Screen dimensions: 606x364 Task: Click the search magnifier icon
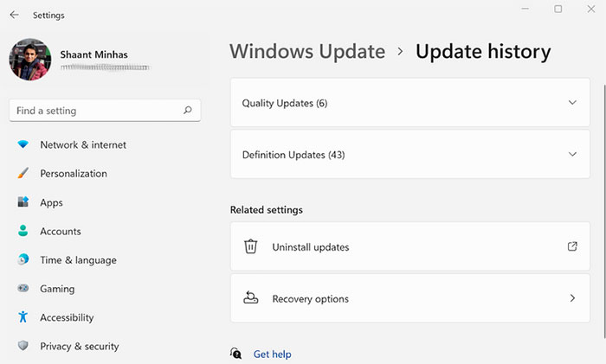(188, 111)
